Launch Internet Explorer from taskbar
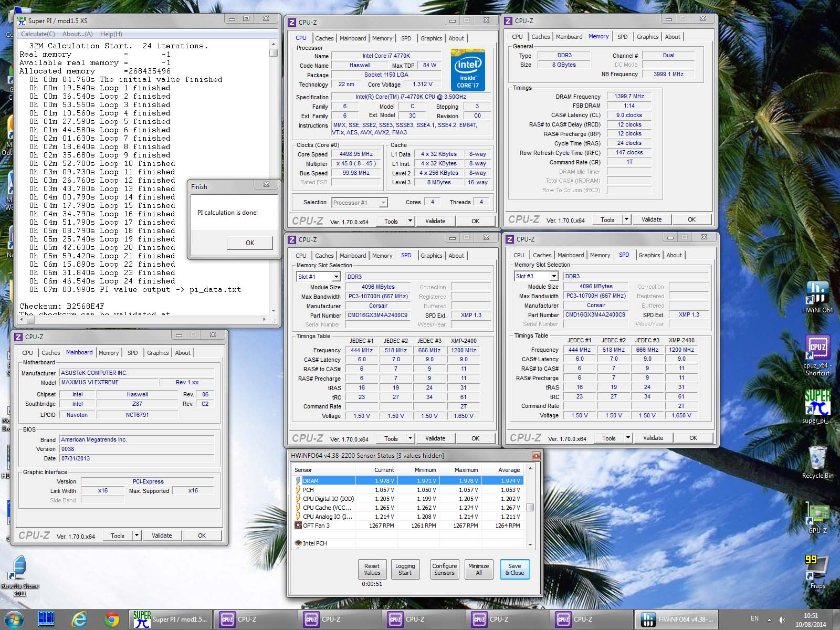The width and height of the screenshot is (840, 630). click(x=79, y=619)
